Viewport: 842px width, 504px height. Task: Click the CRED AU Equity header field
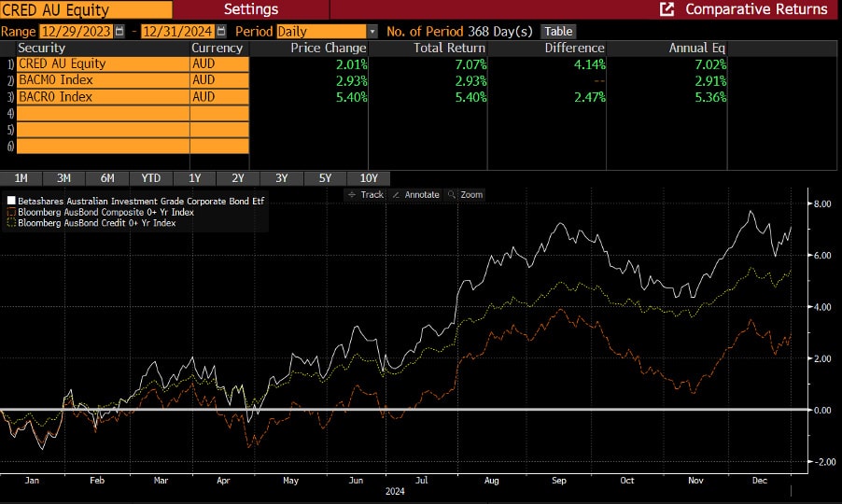pyautogui.click(x=87, y=9)
